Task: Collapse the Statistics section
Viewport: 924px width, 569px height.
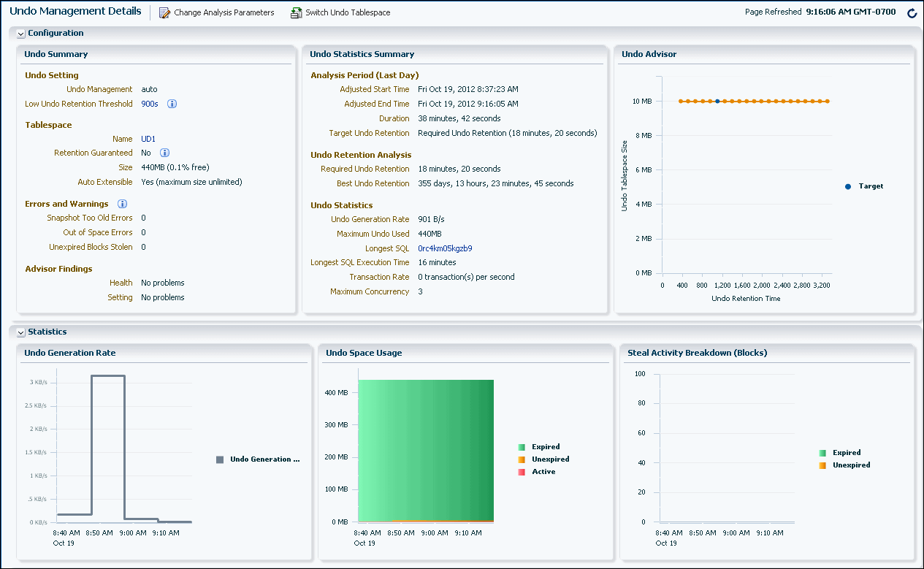Action: (20, 332)
